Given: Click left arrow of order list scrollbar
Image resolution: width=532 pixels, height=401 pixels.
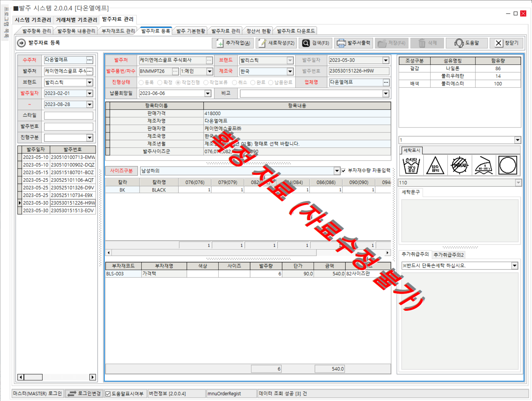Looking at the screenshot, I should point(21,377).
